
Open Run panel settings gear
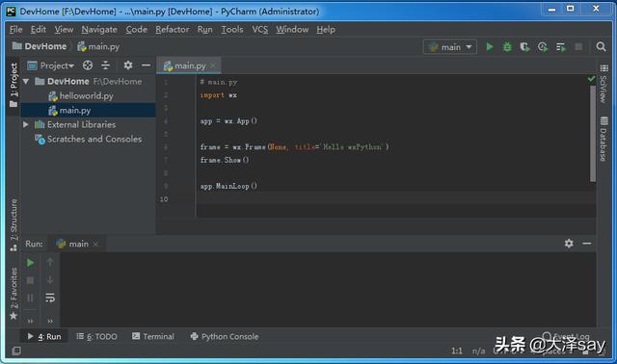[569, 244]
